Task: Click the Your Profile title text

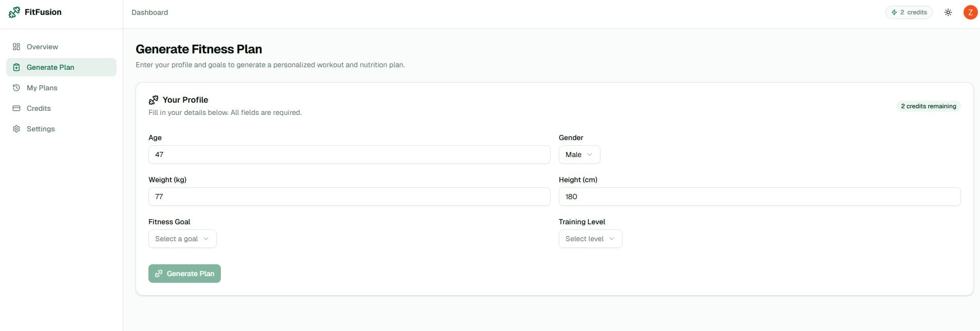Action: [x=185, y=100]
